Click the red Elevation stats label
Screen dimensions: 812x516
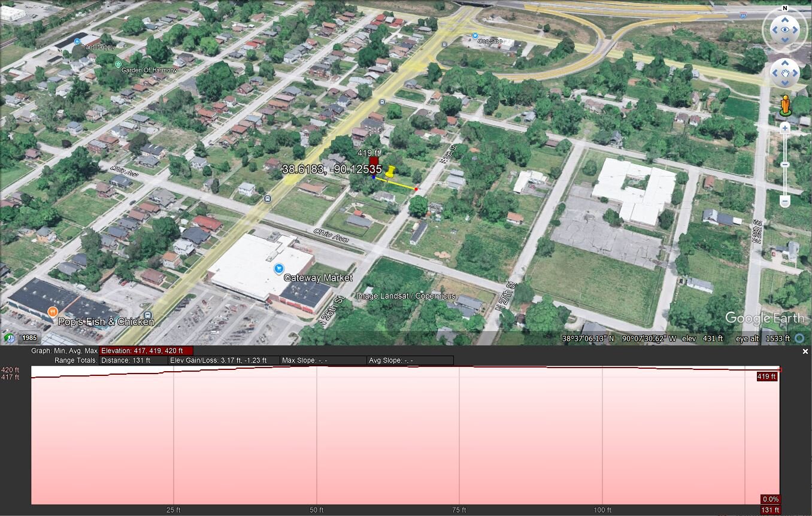(x=146, y=351)
